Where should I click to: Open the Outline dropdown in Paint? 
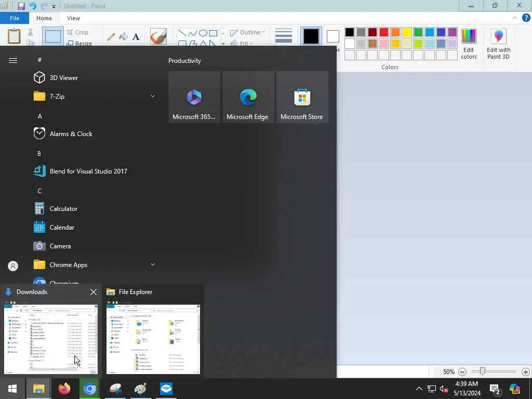coord(247,32)
